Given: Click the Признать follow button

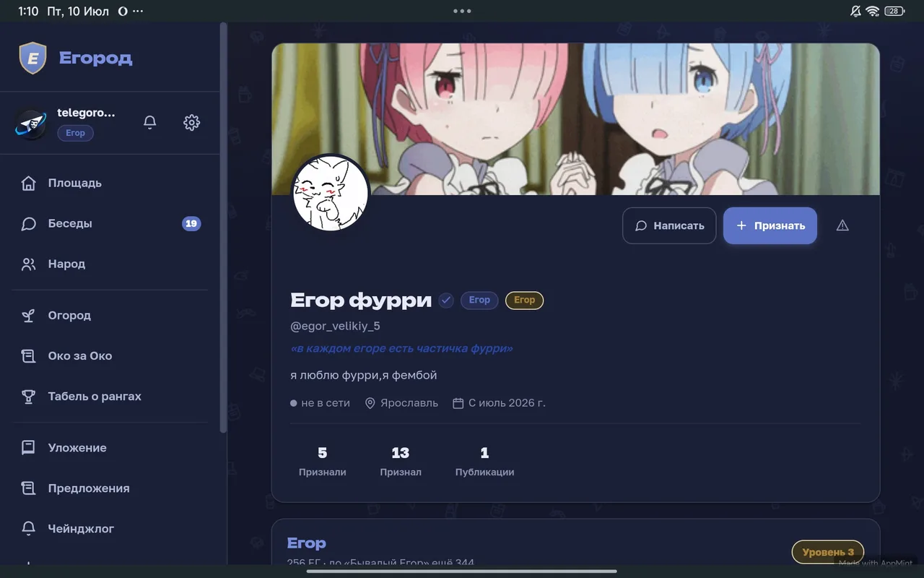Looking at the screenshot, I should pyautogui.click(x=770, y=225).
